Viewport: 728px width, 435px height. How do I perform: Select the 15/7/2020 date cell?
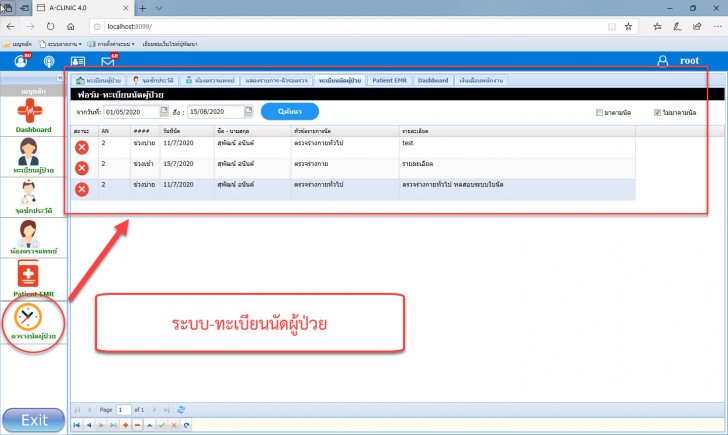(187, 168)
